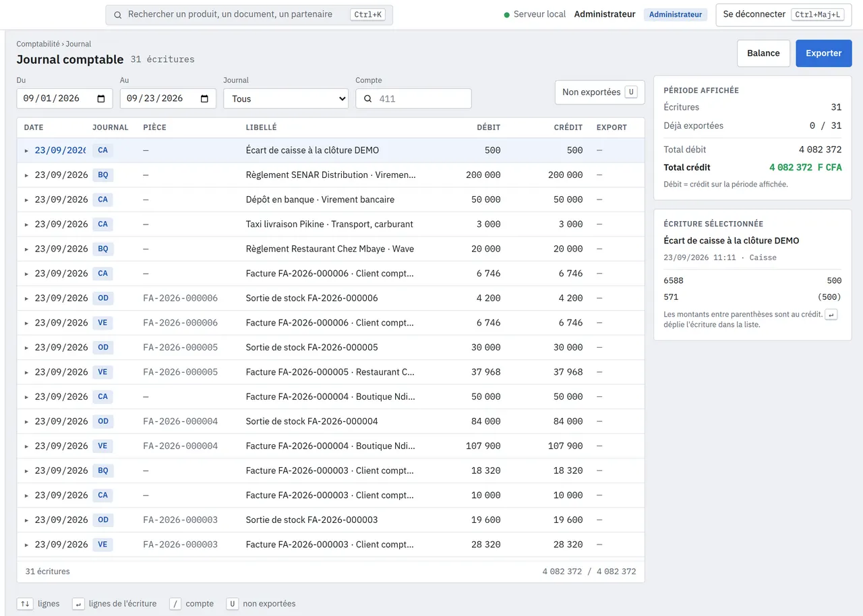Viewport: 863px width, 616px height.
Task: Click the Compte input with placeholder 411
Action: click(x=413, y=98)
